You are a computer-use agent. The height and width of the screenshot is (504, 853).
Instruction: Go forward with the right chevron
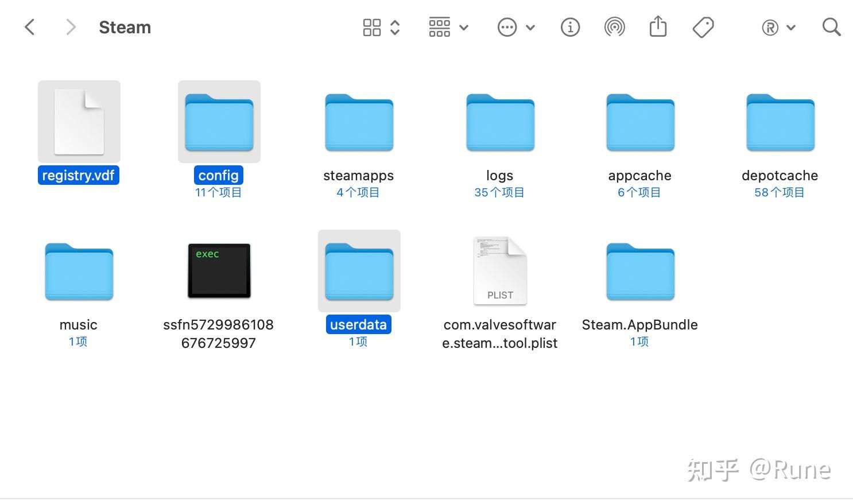point(71,27)
